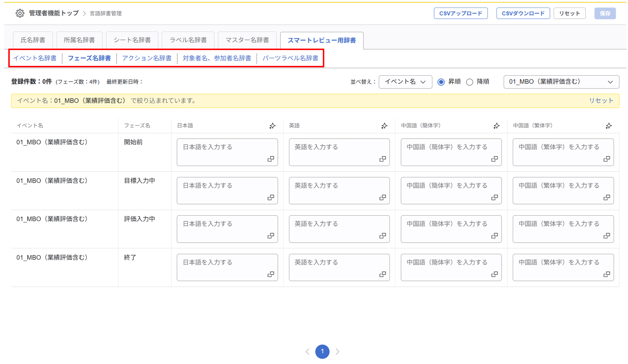Click the settings gear icon in the breadcrumb
The height and width of the screenshot is (364, 628).
tap(20, 13)
